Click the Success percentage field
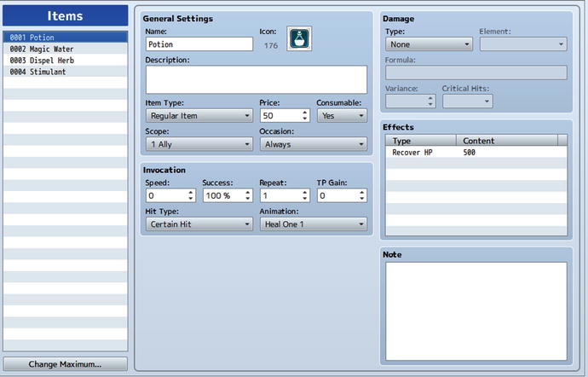This screenshot has width=588, height=377. tap(223, 195)
